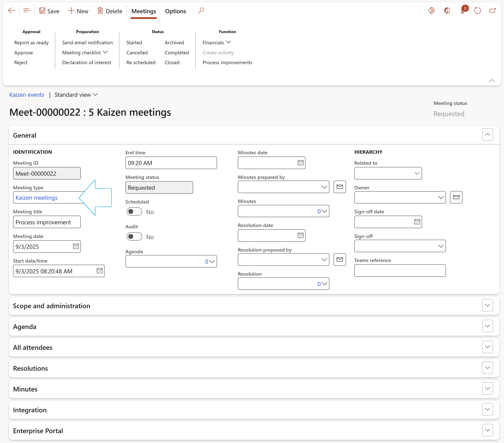Open the Kaizen events link
Viewport: 504px width, 443px height.
[x=27, y=95]
